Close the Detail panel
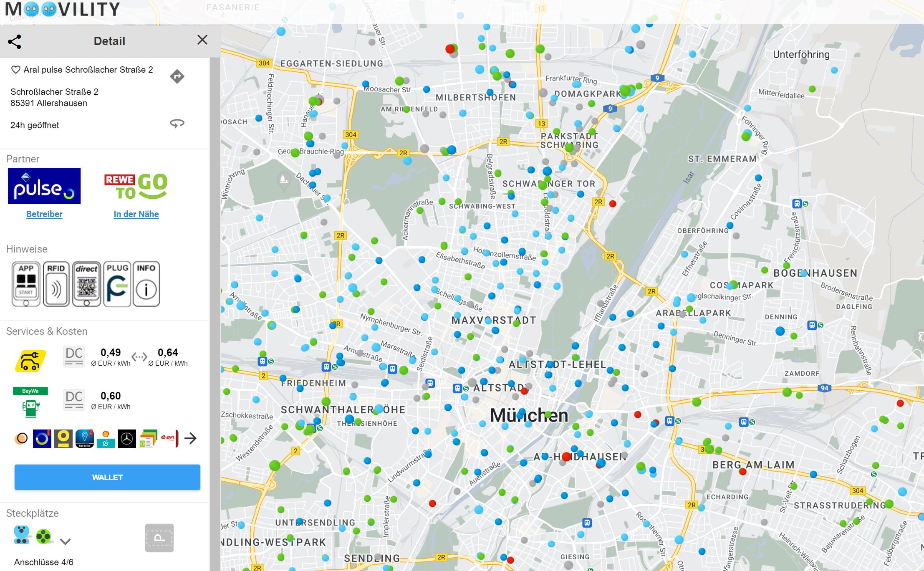Screen dimensions: 924x571 pyautogui.click(x=202, y=40)
